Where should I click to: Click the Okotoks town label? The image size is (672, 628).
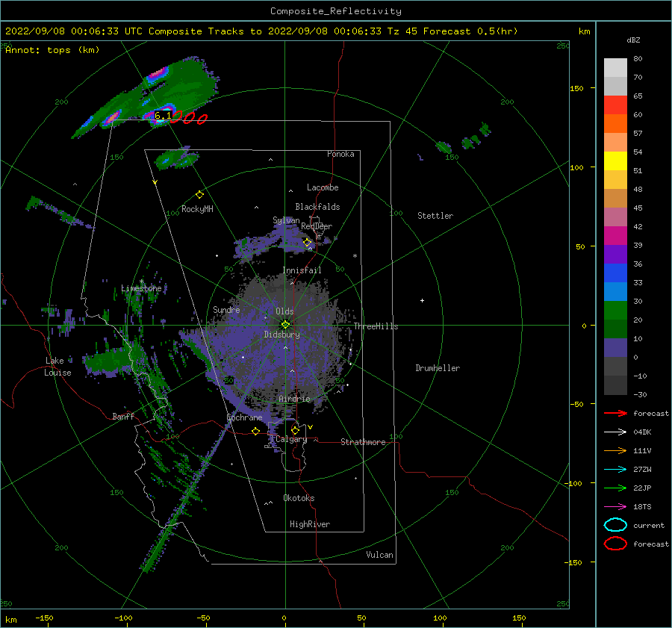coord(299,498)
